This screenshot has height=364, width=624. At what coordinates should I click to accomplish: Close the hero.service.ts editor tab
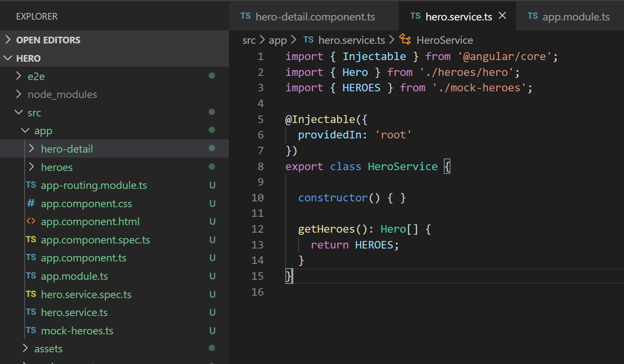pyautogui.click(x=502, y=15)
